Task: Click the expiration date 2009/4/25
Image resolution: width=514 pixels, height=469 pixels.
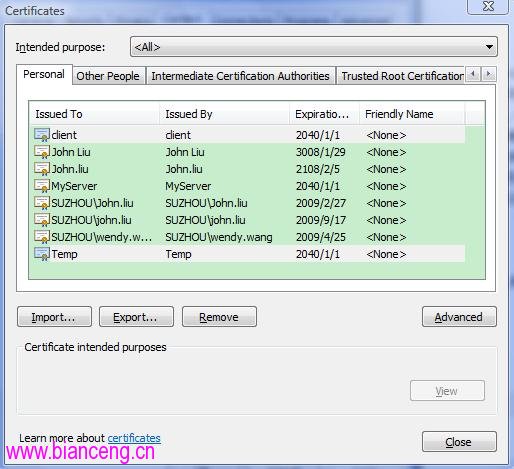Action: pos(321,237)
